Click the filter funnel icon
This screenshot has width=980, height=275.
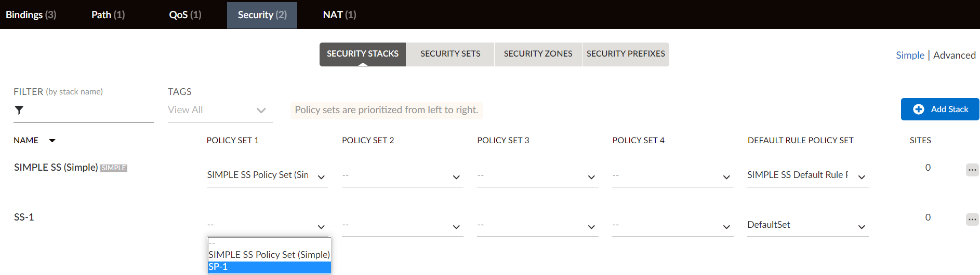click(x=19, y=110)
